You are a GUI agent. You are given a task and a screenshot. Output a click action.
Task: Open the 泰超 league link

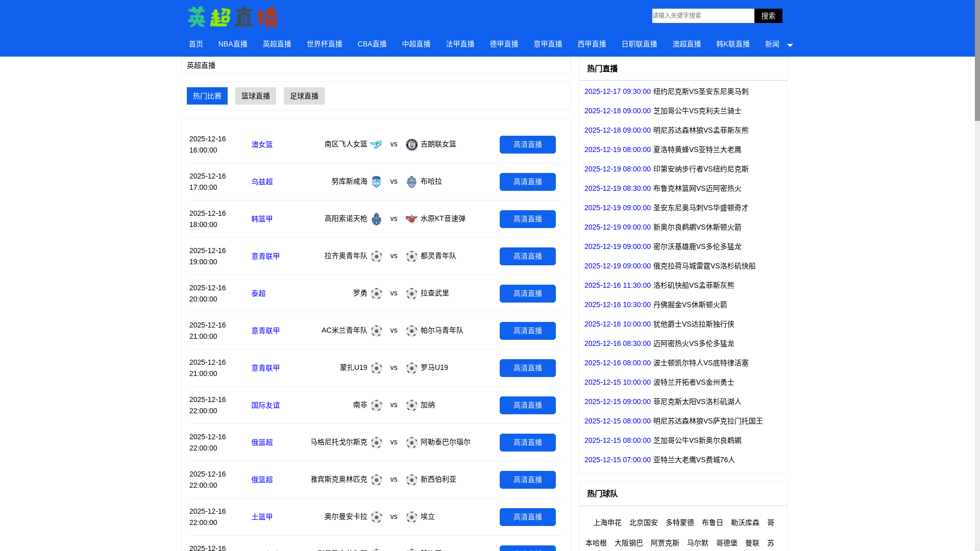click(259, 293)
